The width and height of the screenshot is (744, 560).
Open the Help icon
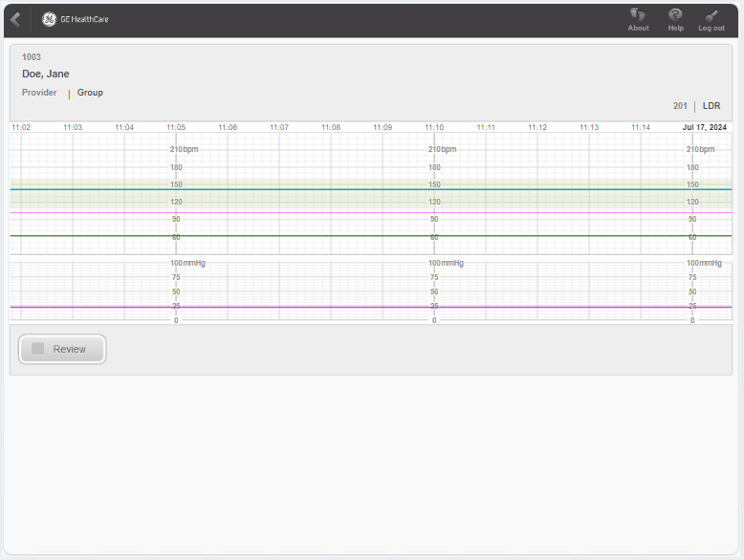pos(675,15)
